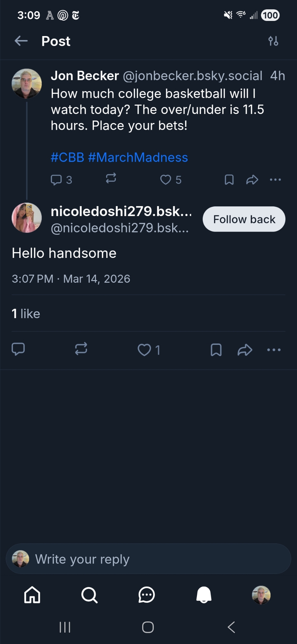
Task: Open the Notifications bell tab
Action: point(204,594)
